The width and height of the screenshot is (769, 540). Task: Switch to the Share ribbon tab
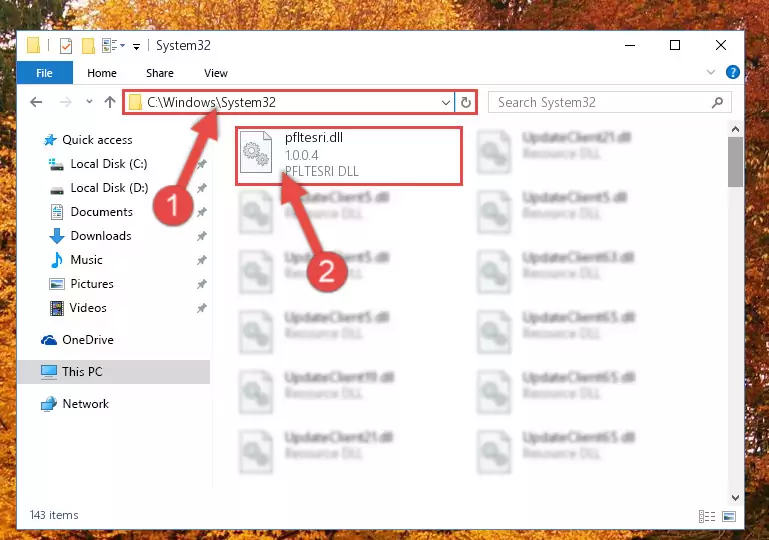[160, 73]
